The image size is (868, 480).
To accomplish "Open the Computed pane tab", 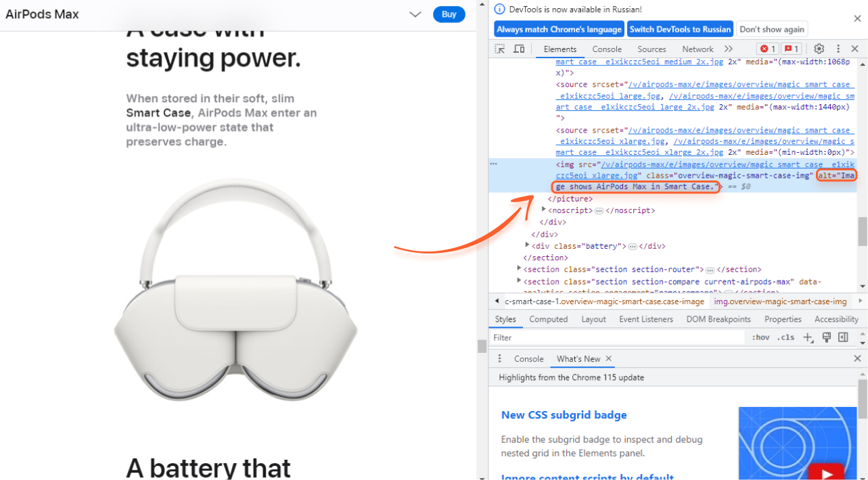I will point(549,319).
